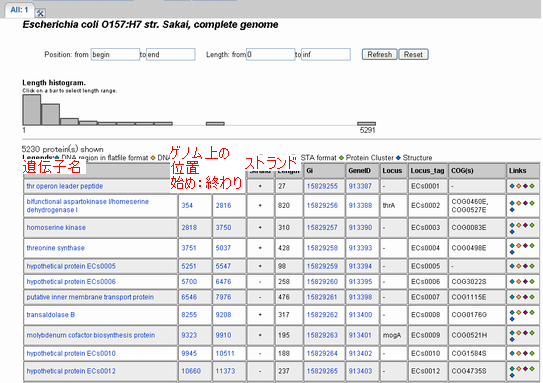Screen dimensions: 543x383
Task: Focus the Position to 'end' input field
Action: tap(170, 54)
